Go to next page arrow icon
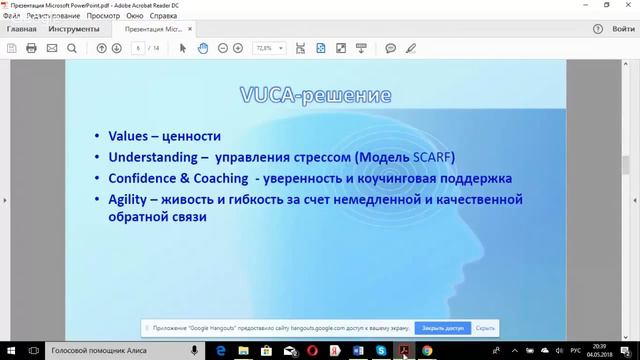Viewport: 640px width, 360px height. [x=117, y=48]
